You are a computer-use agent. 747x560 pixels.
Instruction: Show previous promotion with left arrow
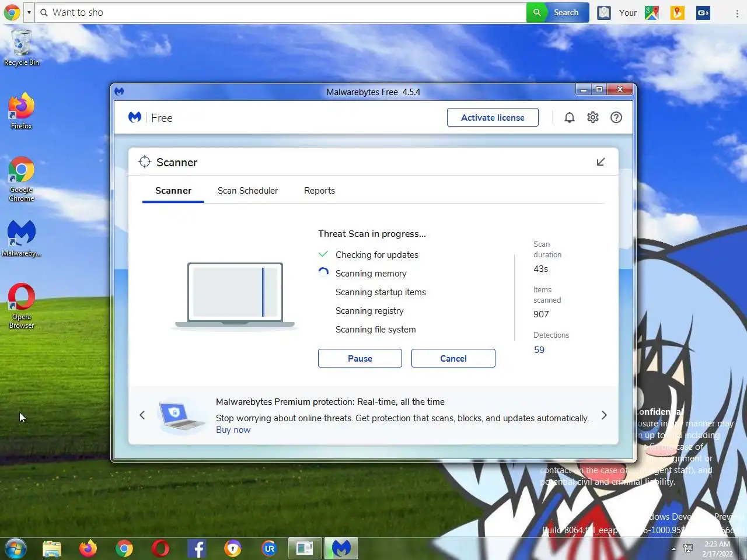(142, 415)
